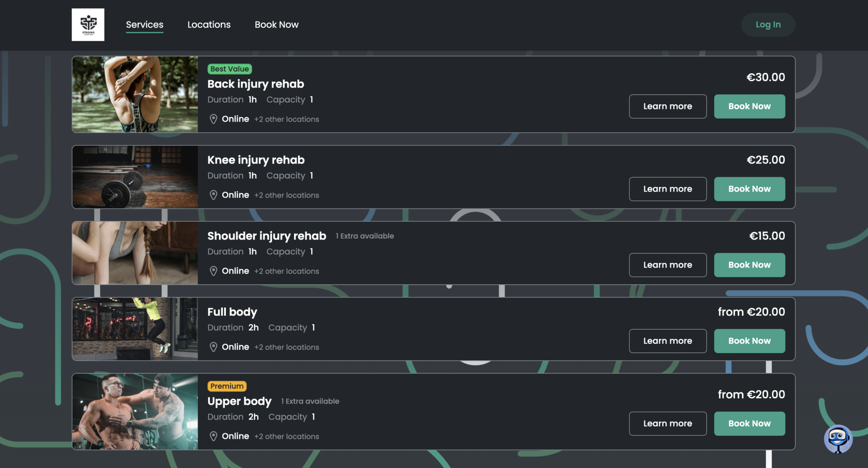Image resolution: width=868 pixels, height=468 pixels.
Task: View the extra available for Shoulder injury rehab
Action: [365, 236]
